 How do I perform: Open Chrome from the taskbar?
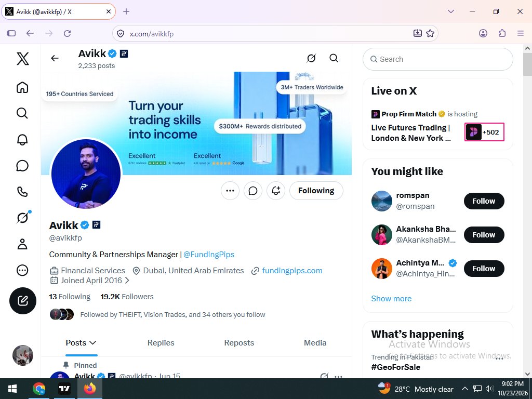[39, 389]
